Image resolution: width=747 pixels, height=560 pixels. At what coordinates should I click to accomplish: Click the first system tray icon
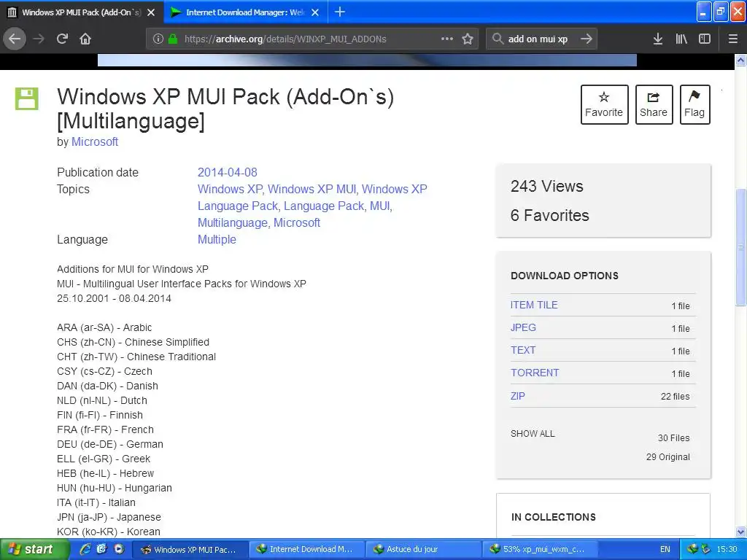692,549
